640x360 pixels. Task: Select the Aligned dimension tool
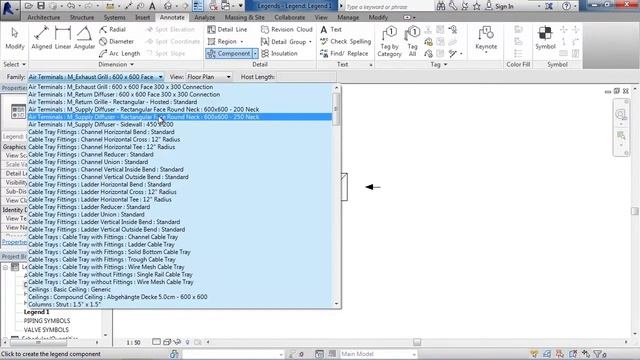click(x=42, y=38)
